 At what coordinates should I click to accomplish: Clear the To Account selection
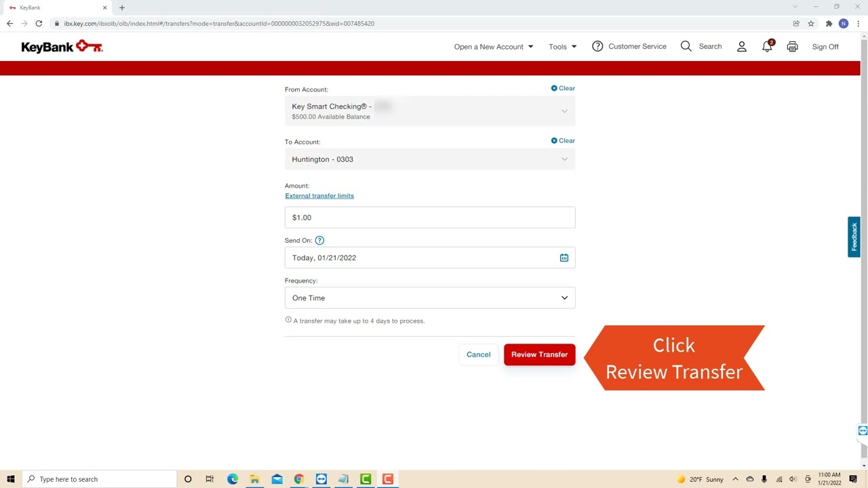563,140
